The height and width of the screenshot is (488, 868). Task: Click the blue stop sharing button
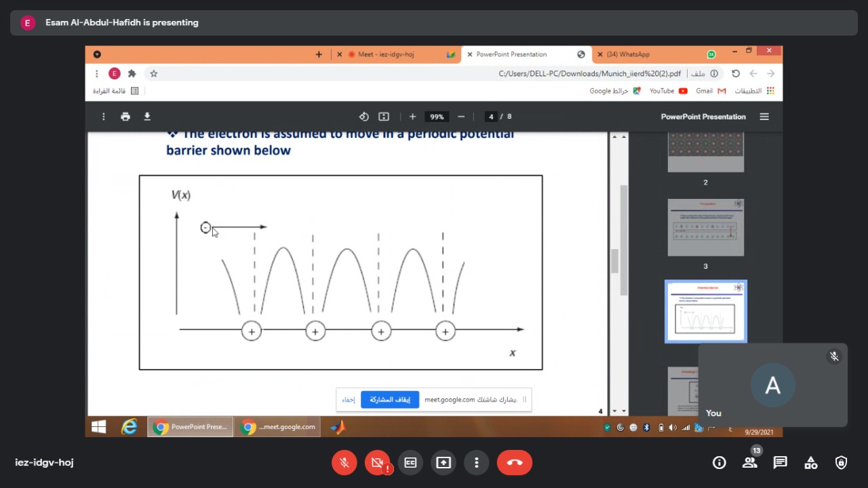[390, 400]
